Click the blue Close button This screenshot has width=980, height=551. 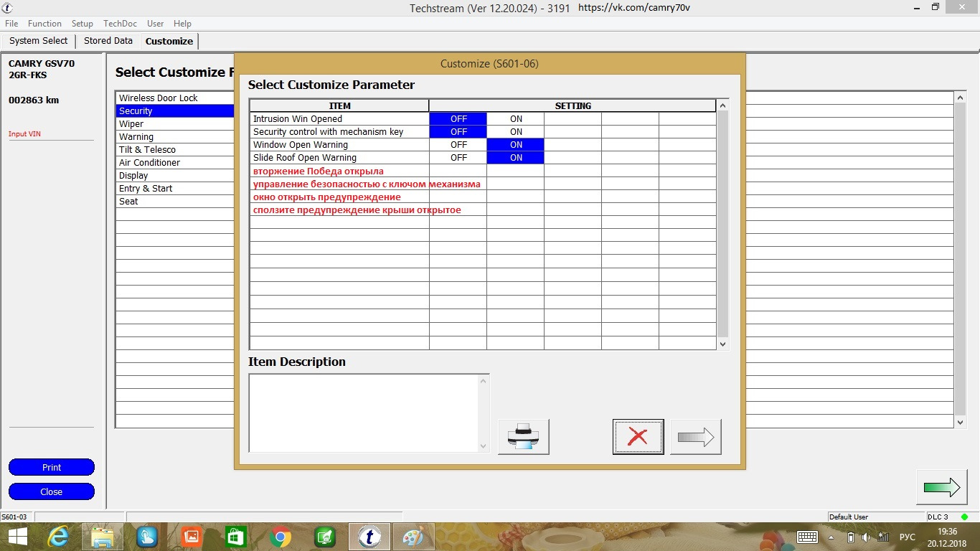tap(52, 491)
